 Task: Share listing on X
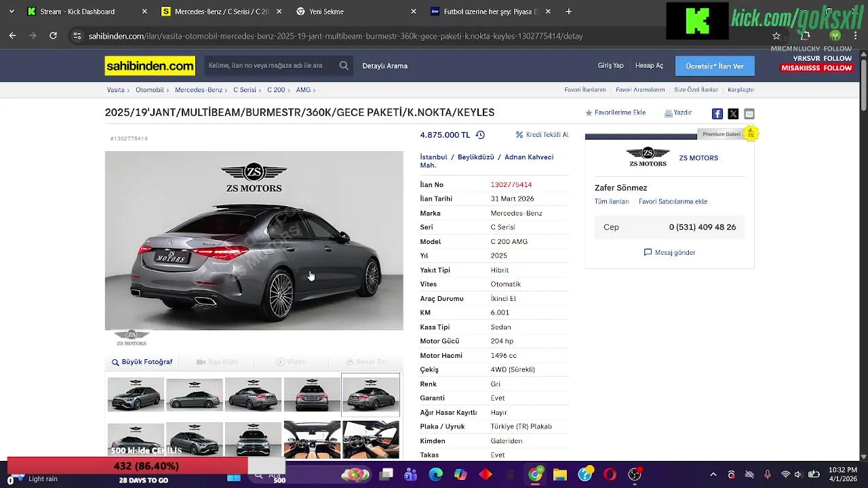(x=733, y=114)
